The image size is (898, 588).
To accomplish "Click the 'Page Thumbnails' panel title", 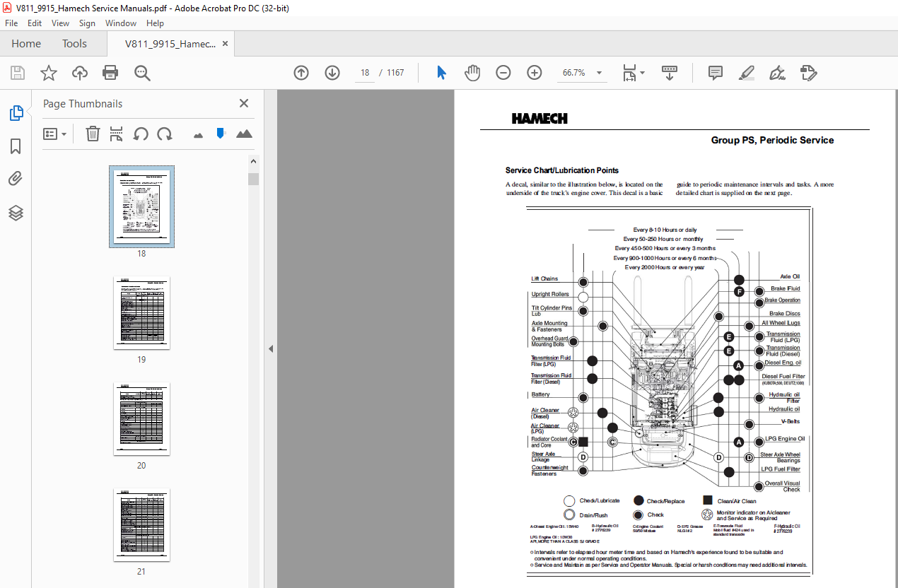I will (83, 103).
